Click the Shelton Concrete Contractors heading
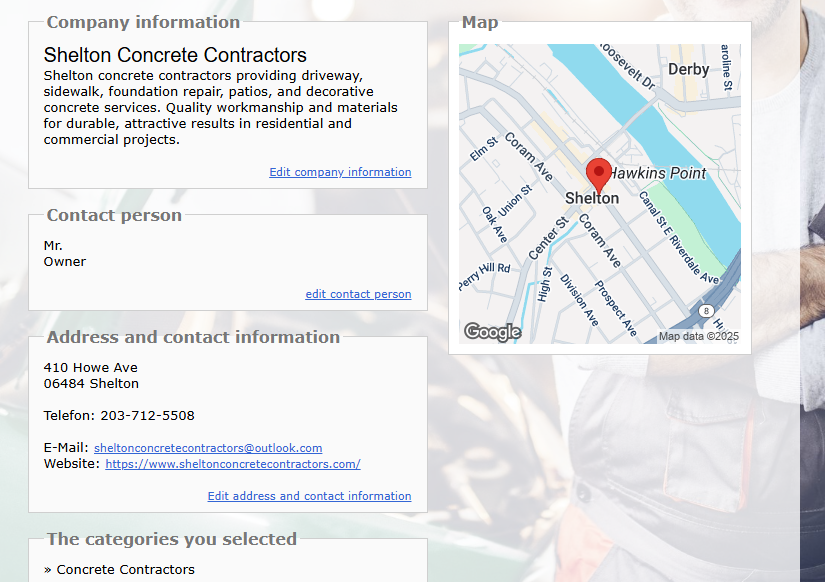This screenshot has height=582, width=825. click(175, 55)
